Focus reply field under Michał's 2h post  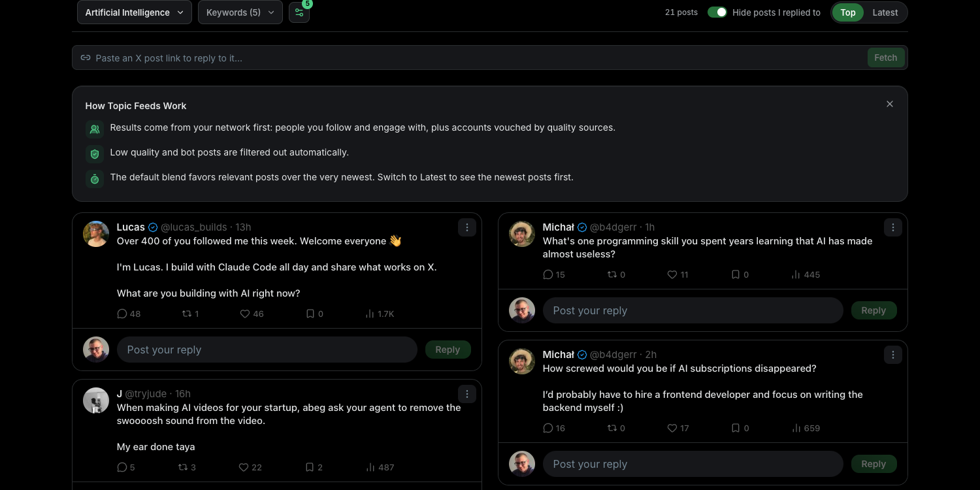pyautogui.click(x=693, y=464)
